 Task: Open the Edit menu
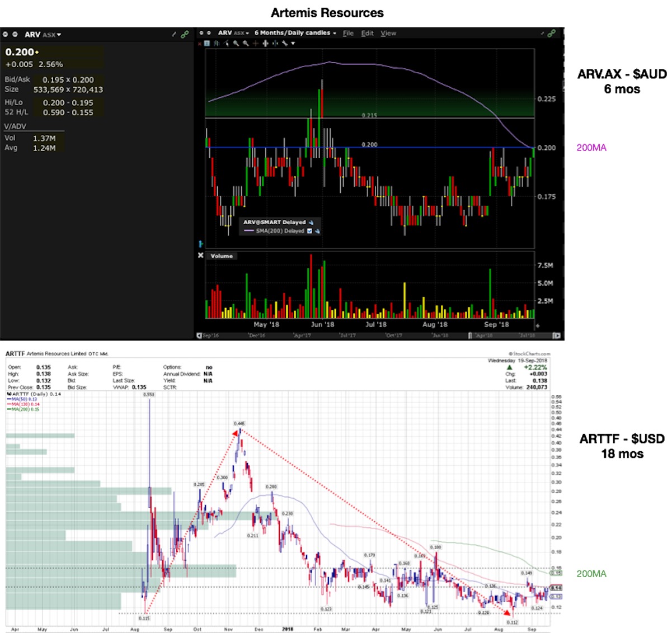(367, 34)
